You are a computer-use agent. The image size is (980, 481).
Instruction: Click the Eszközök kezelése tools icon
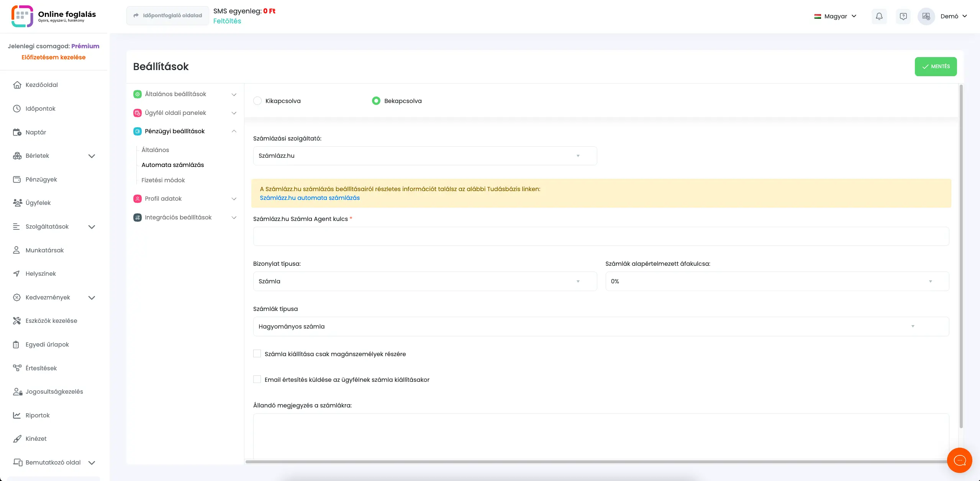17,321
